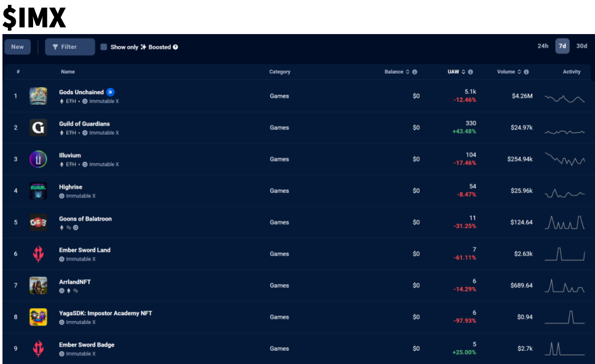The height and width of the screenshot is (364, 595).
Task: Switch to the 30d tab
Action: pyautogui.click(x=582, y=46)
